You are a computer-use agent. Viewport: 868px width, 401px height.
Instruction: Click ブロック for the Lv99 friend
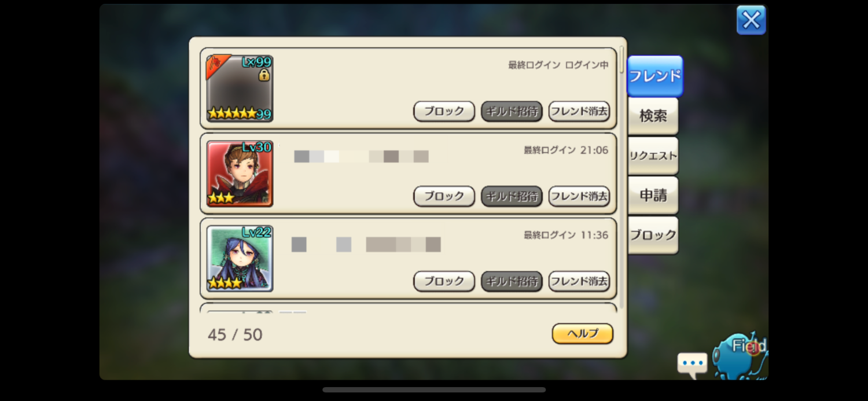444,111
